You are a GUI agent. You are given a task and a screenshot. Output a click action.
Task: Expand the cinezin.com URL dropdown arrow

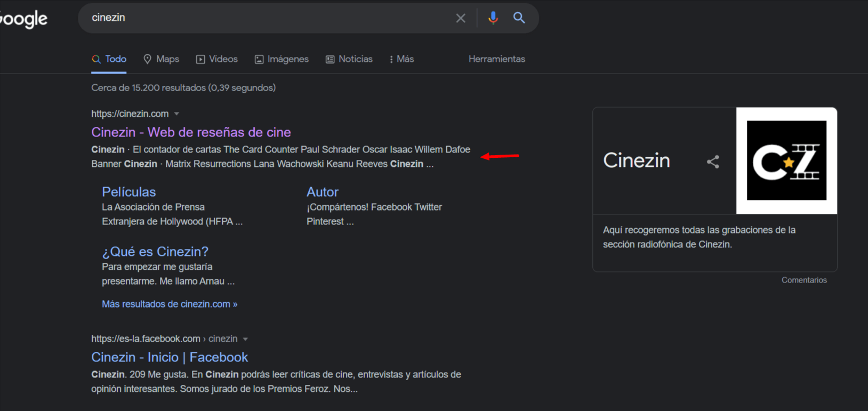tap(176, 114)
